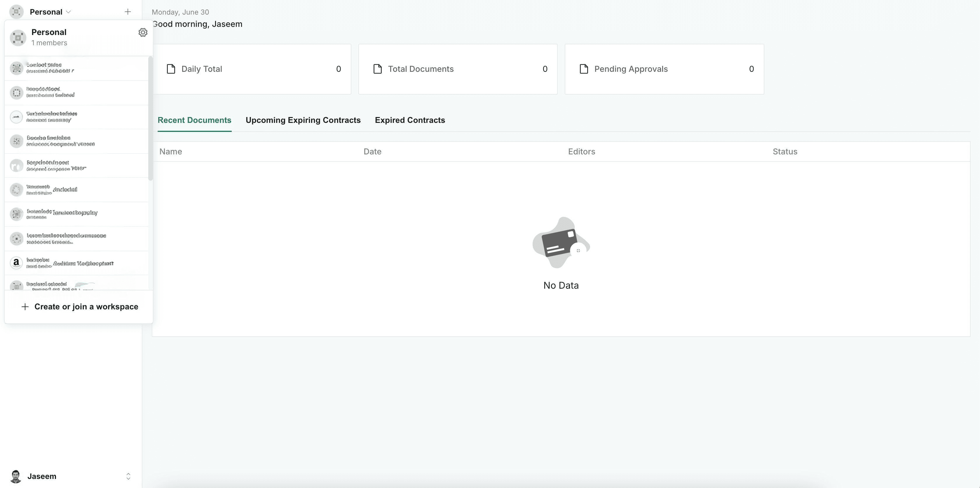Click the Total Documents label
The width and height of the screenshot is (980, 488).
point(421,69)
